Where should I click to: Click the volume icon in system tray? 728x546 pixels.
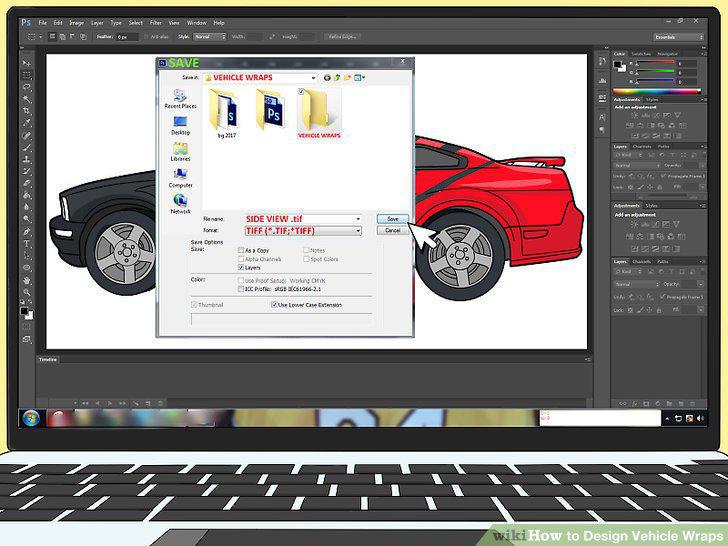click(700, 418)
